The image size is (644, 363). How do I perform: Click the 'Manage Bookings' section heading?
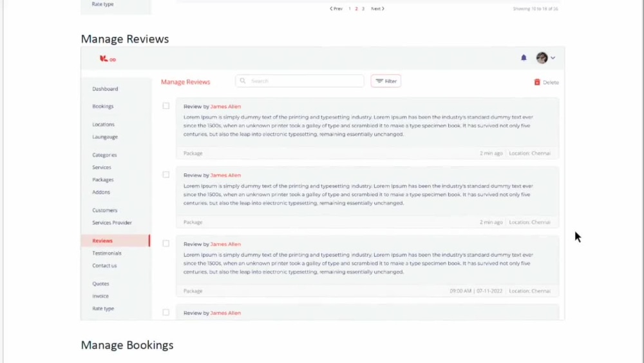click(128, 346)
